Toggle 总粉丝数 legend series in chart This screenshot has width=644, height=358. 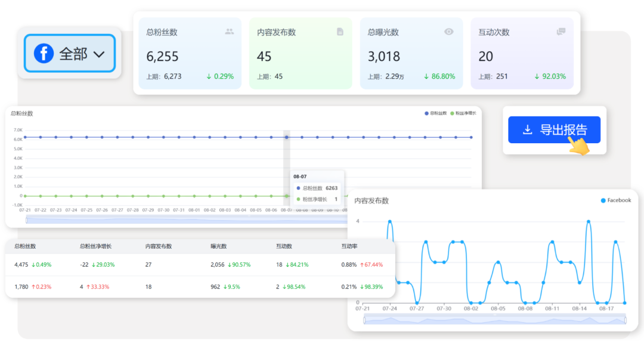point(435,113)
